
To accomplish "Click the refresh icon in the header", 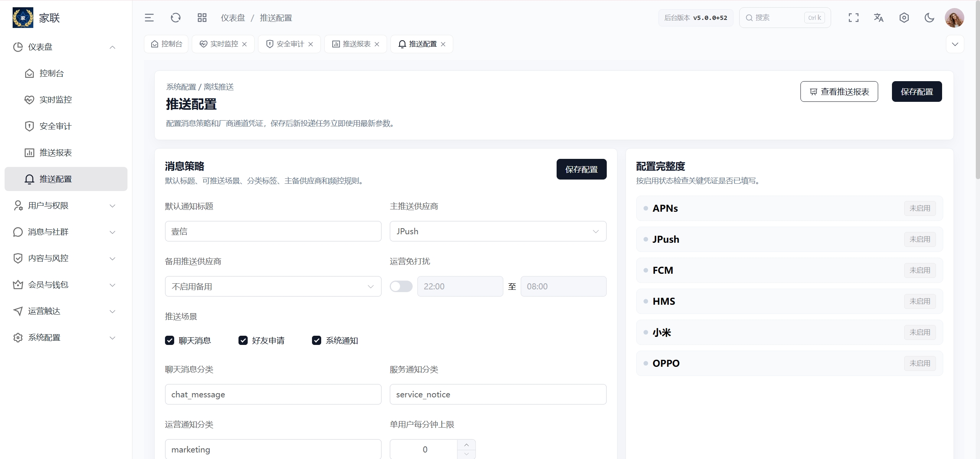I will (176, 18).
